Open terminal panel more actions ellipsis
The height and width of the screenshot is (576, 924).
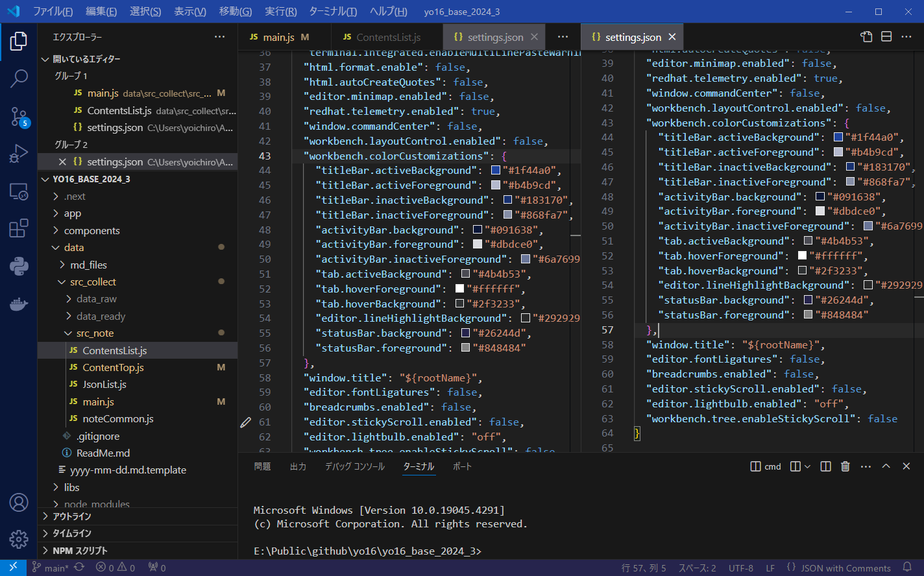tap(866, 466)
